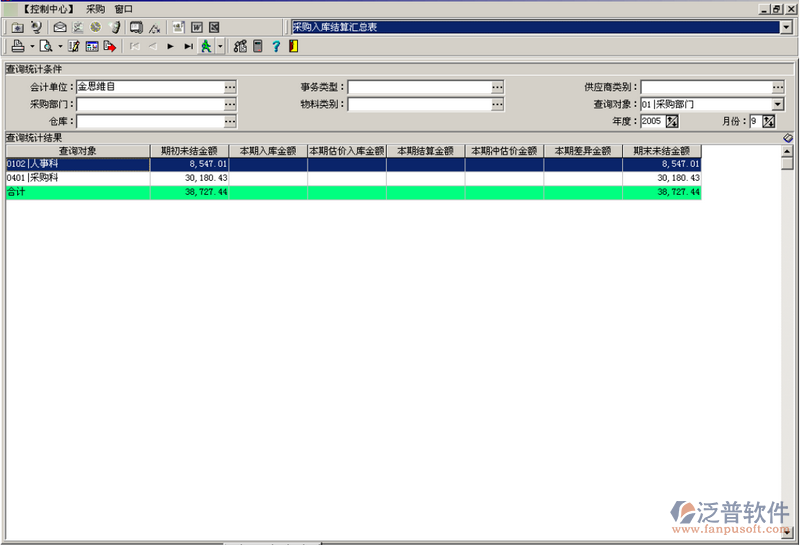Click the 仓库 input field
Screen dimensions: 800x545
(150, 121)
